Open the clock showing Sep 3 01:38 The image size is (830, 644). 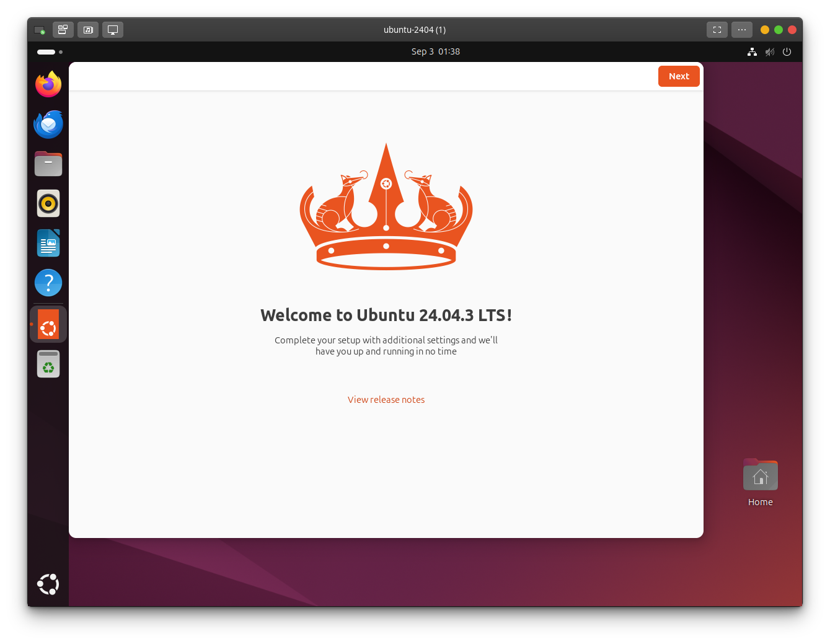point(436,51)
